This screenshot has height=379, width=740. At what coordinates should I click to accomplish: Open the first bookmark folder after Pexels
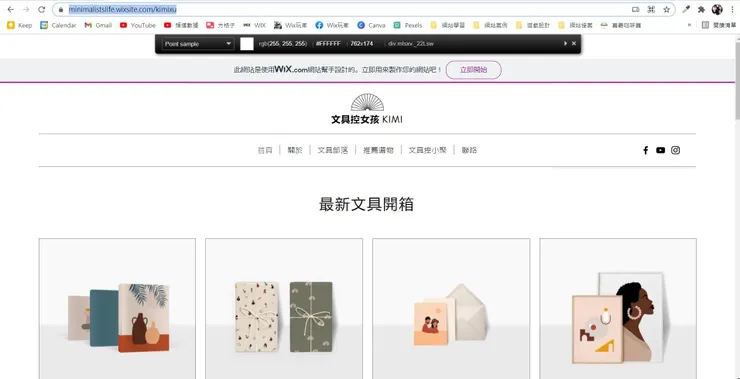pyautogui.click(x=447, y=25)
